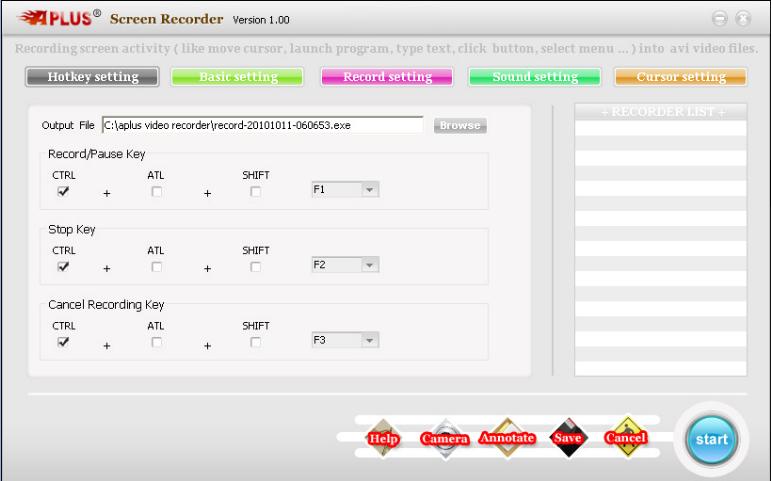771x481 pixels.
Task: Open Help via the diamond Help icon
Action: [384, 438]
